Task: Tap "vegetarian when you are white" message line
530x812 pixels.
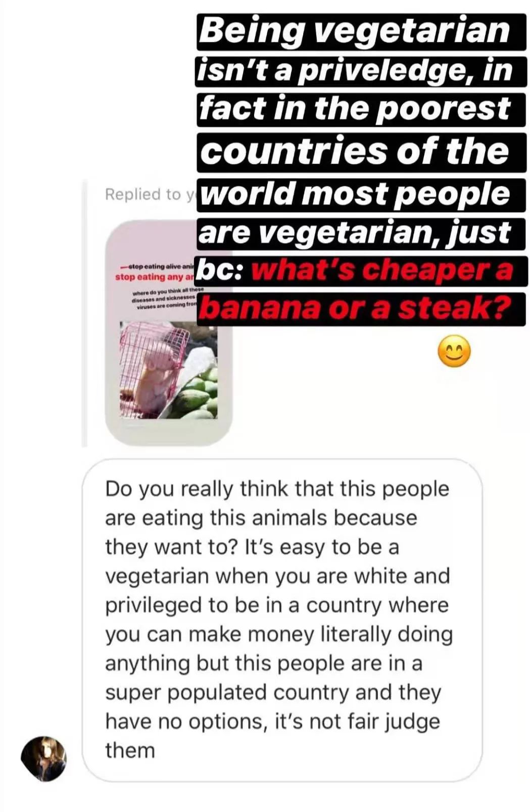Action: pos(277,576)
